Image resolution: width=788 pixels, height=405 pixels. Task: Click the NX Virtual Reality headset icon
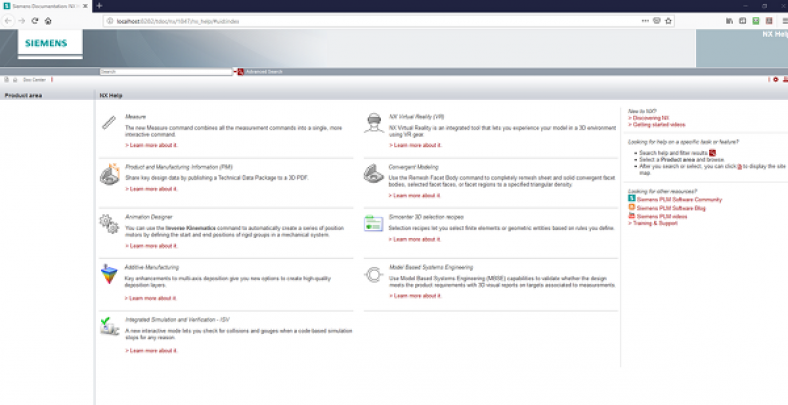tap(373, 123)
